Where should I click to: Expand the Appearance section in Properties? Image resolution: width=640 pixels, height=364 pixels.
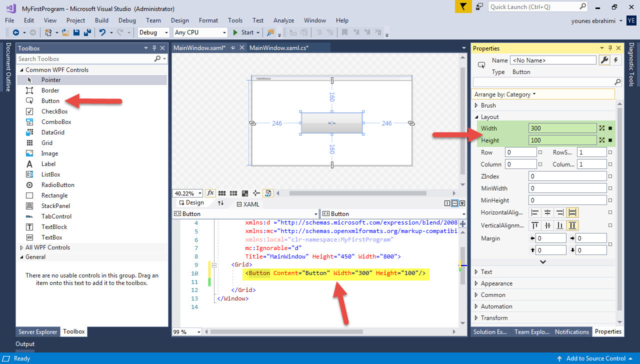click(x=492, y=283)
